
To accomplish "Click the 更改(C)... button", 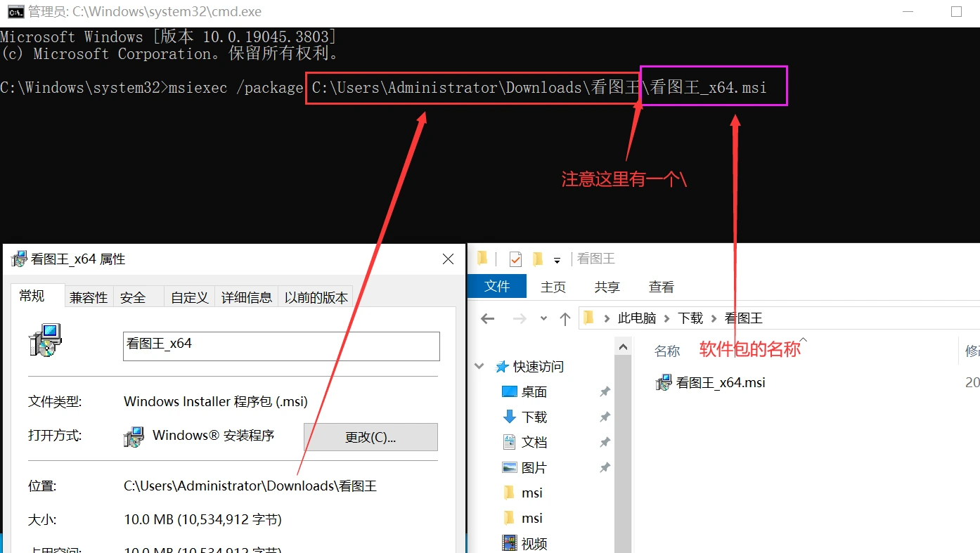I will [370, 436].
